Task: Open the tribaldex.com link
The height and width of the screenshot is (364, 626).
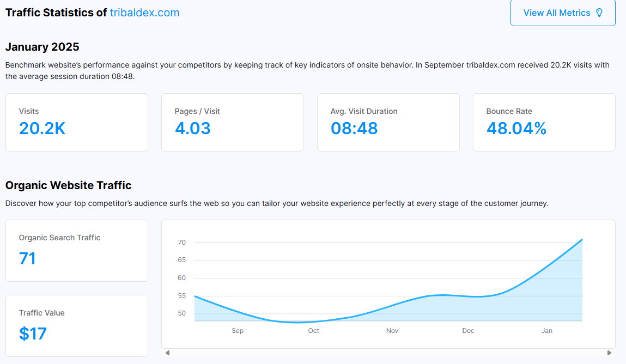Action: click(x=144, y=13)
